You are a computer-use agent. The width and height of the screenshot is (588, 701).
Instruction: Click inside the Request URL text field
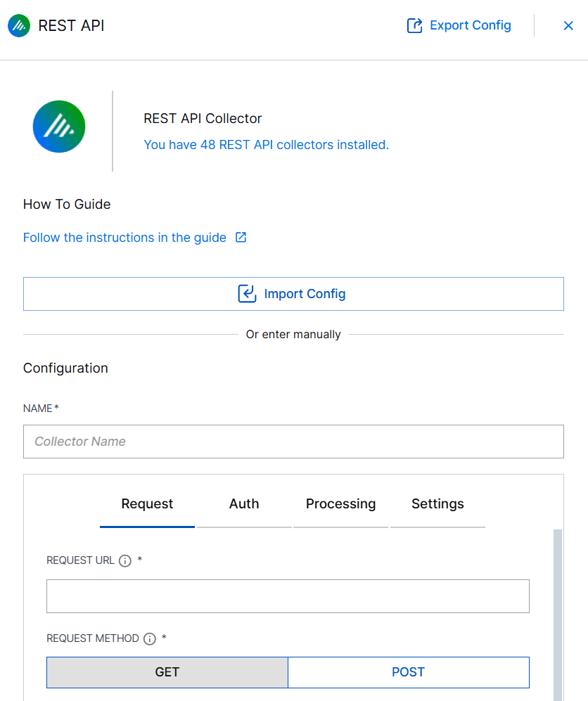(288, 596)
